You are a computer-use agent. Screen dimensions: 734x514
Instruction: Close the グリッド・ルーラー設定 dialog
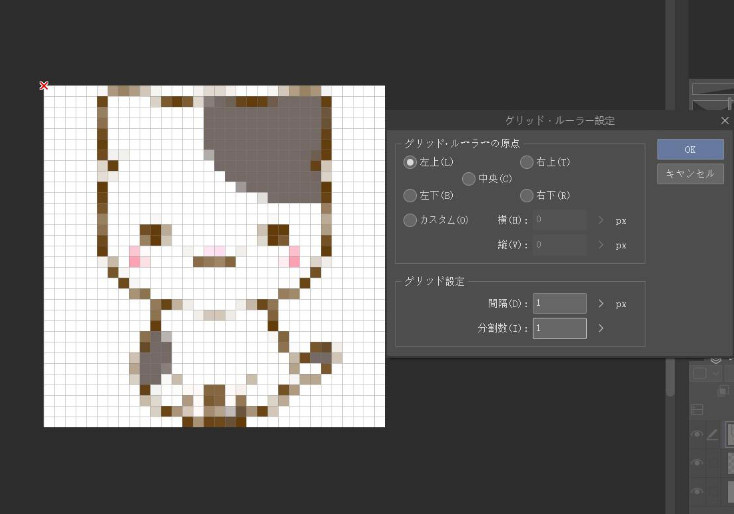point(725,120)
